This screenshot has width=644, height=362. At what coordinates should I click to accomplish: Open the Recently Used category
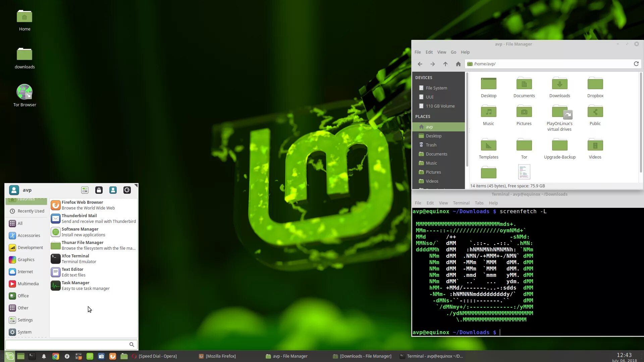[x=31, y=211]
